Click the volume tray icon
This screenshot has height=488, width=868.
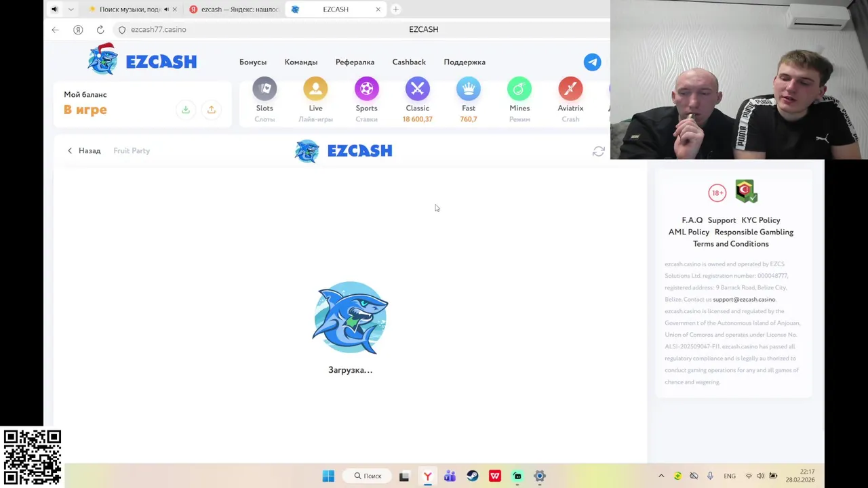pos(760,476)
